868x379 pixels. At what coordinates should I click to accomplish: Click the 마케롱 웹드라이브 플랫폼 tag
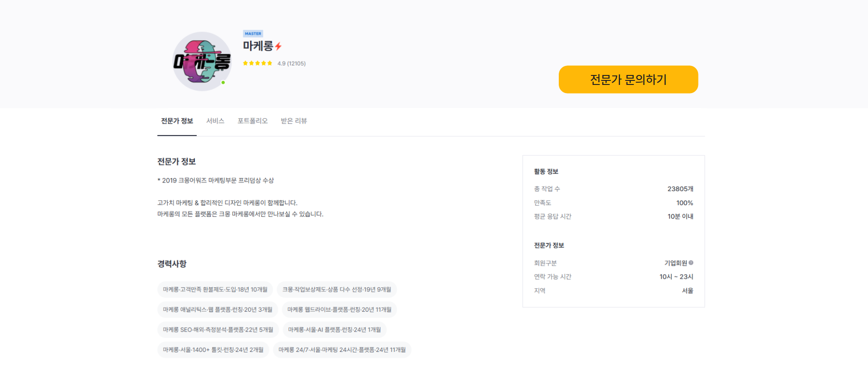(339, 309)
